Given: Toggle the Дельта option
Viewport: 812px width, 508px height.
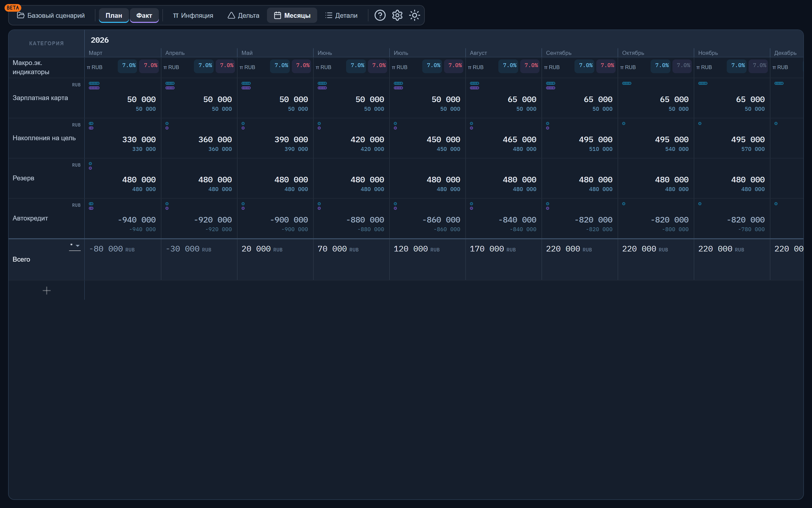Looking at the screenshot, I should (x=244, y=15).
